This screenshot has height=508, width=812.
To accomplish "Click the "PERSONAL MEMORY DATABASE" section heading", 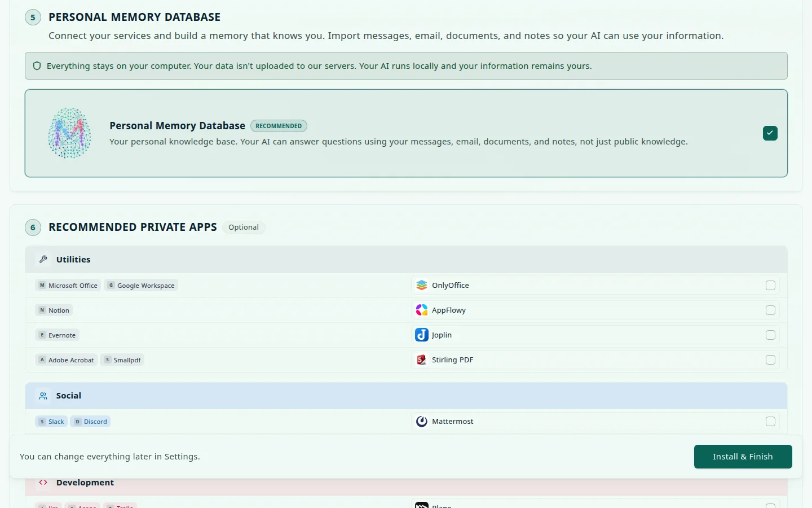I will coord(135,17).
